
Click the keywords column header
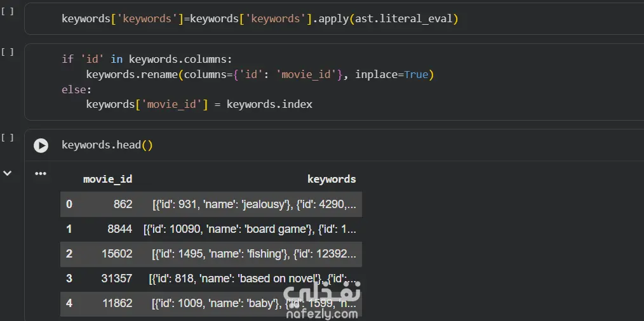332,180
